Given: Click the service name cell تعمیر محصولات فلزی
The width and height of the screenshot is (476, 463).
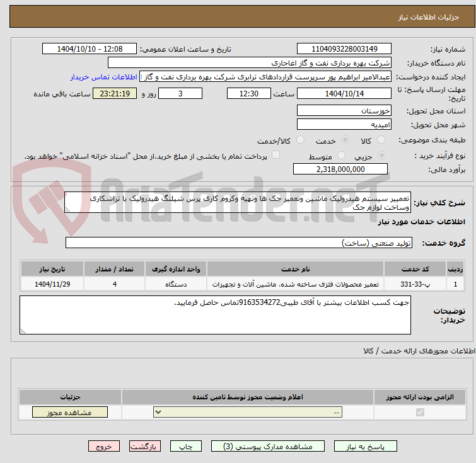Looking at the screenshot, I should click(296, 284).
